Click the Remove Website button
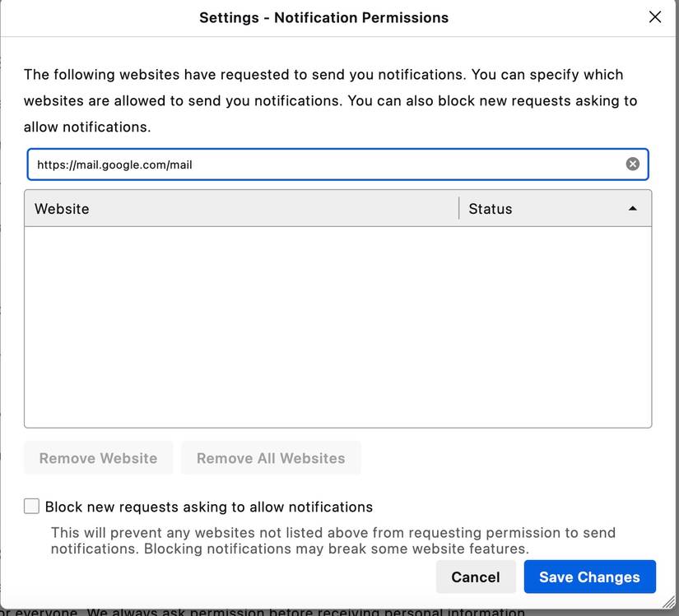The height and width of the screenshot is (616, 679). pyautogui.click(x=98, y=458)
